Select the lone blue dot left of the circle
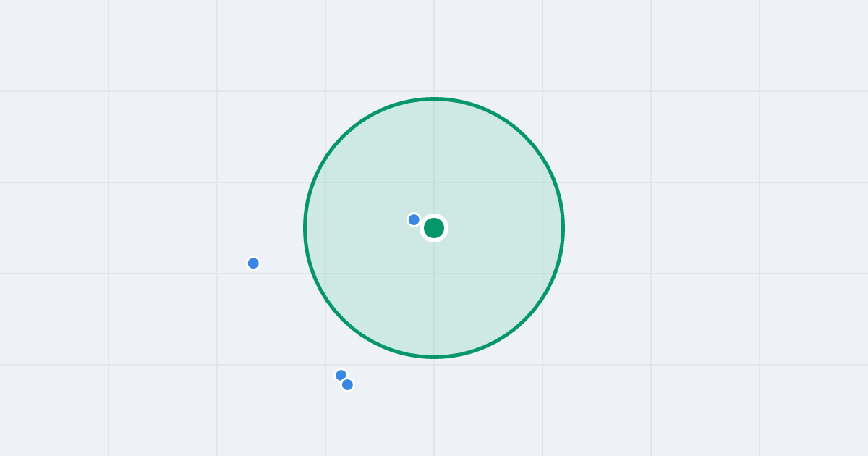Viewport: 868px width, 456px height. [253, 263]
